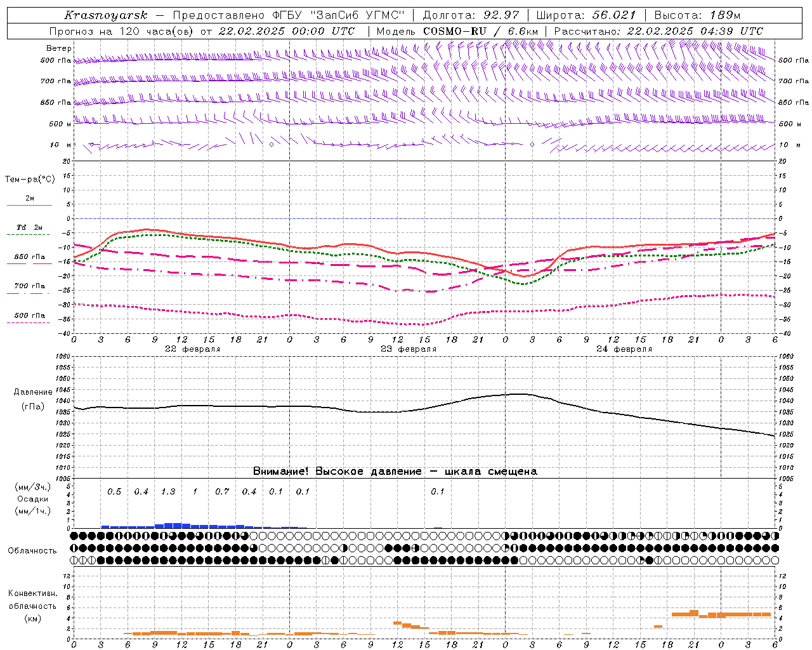
Task: Click the 0.7 precipitation value
Action: click(222, 492)
